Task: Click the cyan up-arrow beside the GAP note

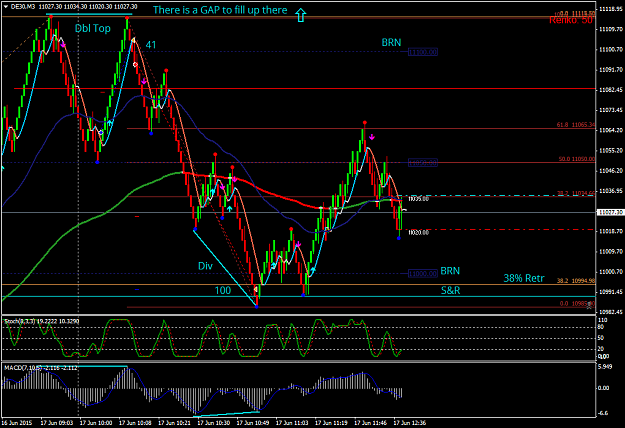Action: click(x=301, y=15)
